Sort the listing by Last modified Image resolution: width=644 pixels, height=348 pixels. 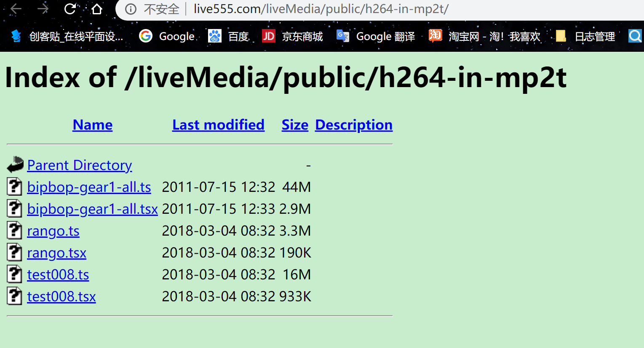coord(218,125)
